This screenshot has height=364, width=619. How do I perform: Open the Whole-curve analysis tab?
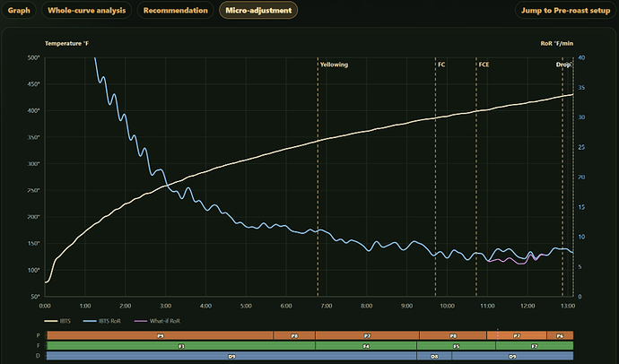pos(86,10)
